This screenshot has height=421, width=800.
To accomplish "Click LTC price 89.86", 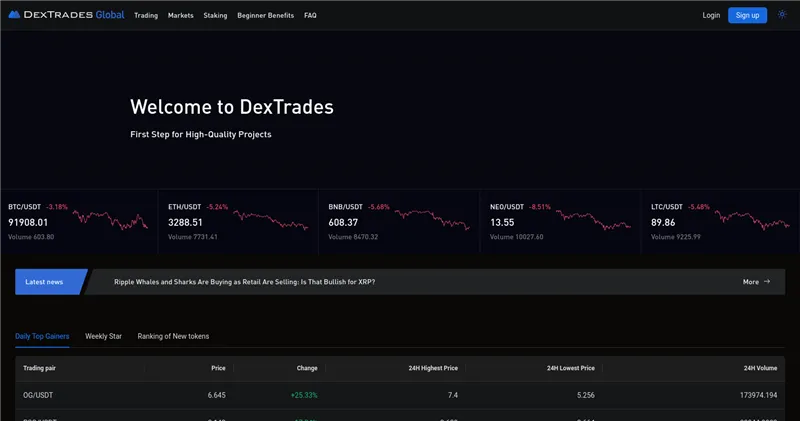I will coord(663,222).
